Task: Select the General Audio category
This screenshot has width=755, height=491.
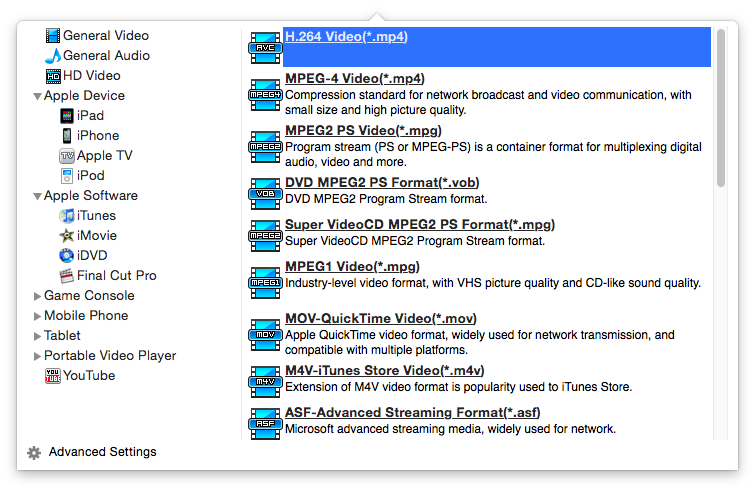Action: click(106, 56)
